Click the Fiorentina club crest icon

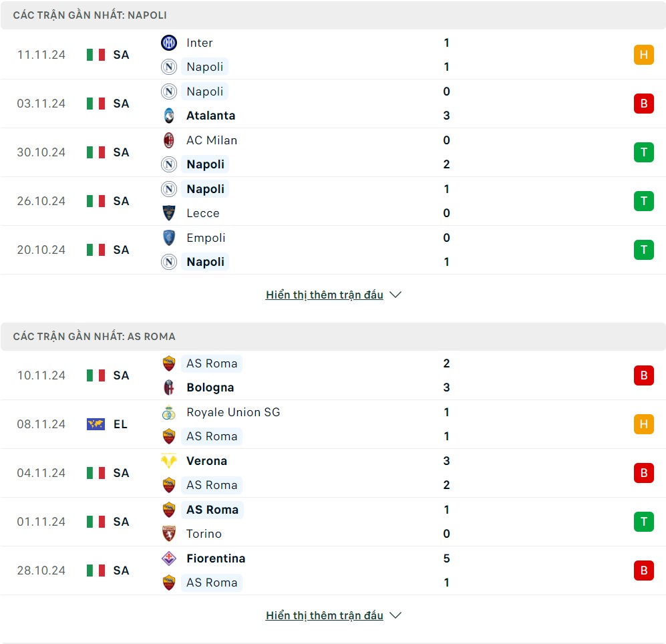[x=169, y=558]
